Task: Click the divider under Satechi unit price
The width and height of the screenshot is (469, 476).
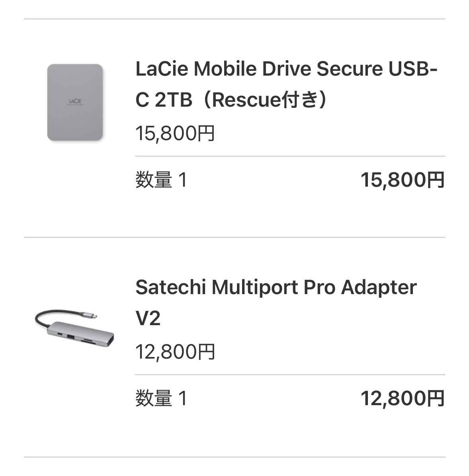Action: pos(290,375)
